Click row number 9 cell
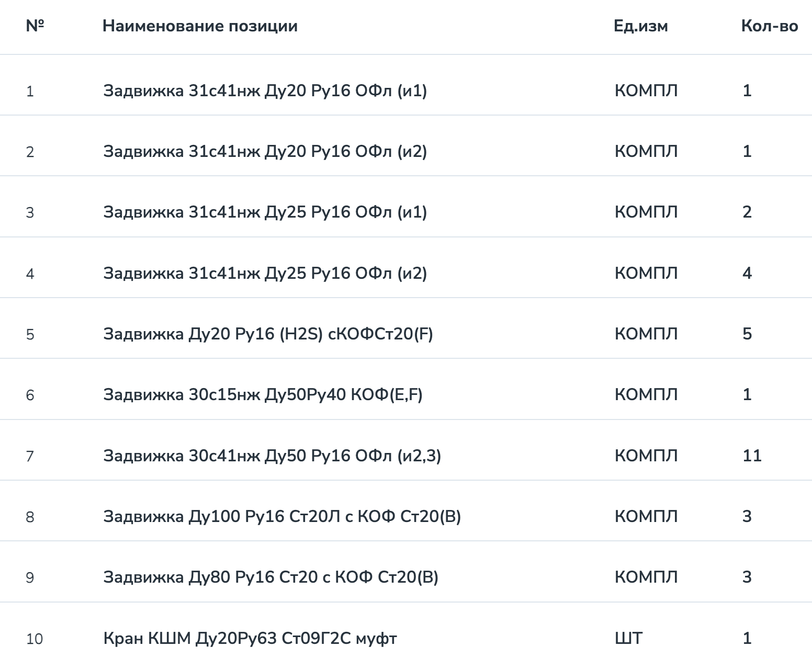This screenshot has height=658, width=812. pyautogui.click(x=30, y=578)
